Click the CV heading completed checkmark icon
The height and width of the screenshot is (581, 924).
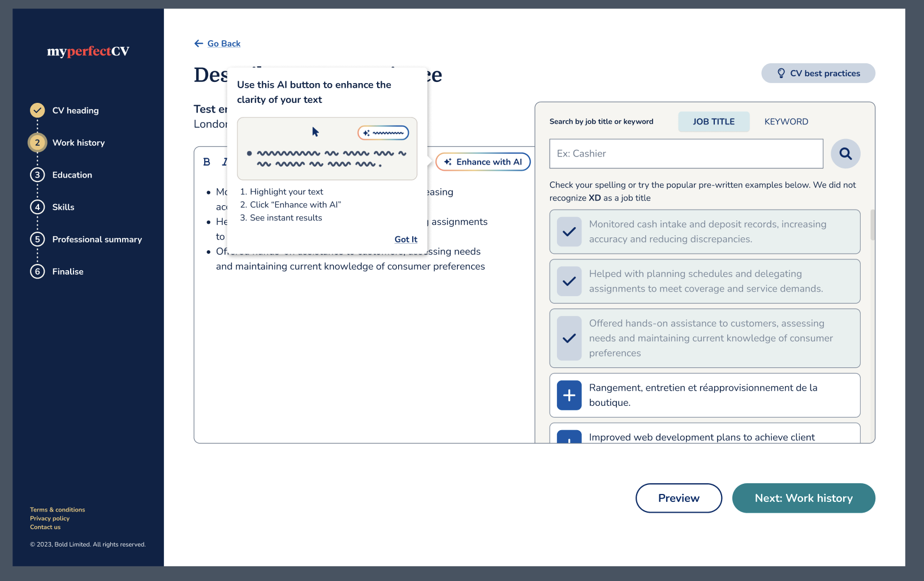pyautogui.click(x=37, y=110)
